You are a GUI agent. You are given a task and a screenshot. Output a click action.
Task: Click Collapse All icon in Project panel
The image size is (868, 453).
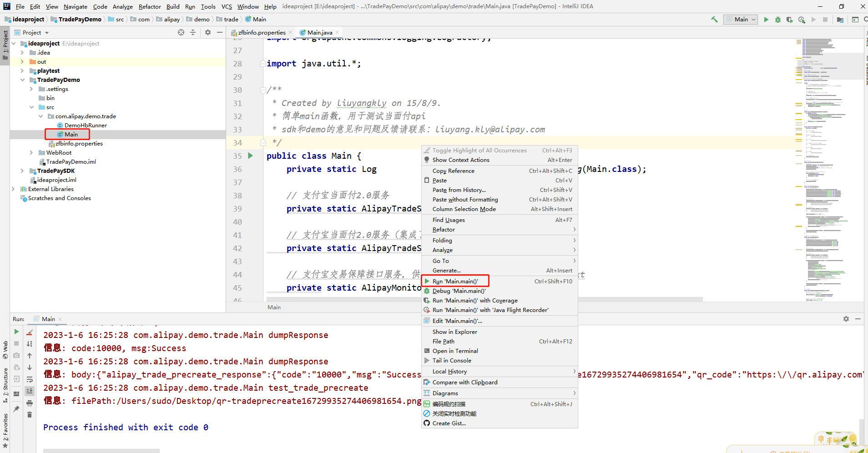coord(193,32)
